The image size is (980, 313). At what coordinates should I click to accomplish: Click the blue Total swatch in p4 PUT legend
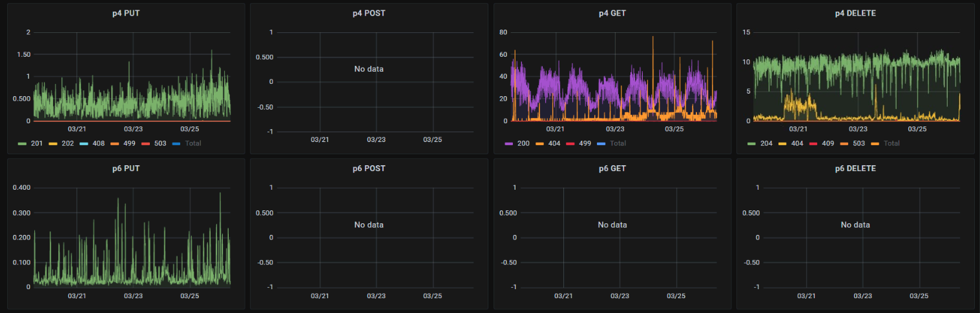pyautogui.click(x=177, y=143)
